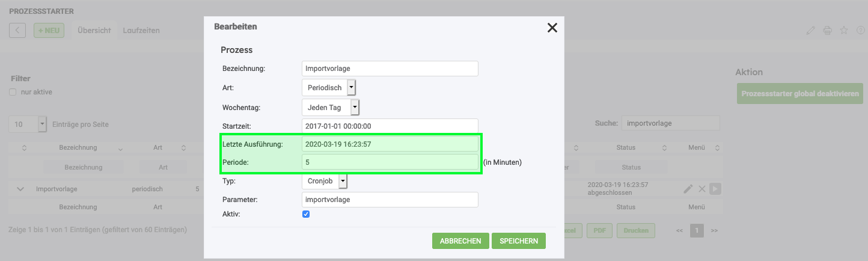Switch to the Laufzeiten tab
Image resolution: width=868 pixels, height=261 pixels.
pos(141,30)
